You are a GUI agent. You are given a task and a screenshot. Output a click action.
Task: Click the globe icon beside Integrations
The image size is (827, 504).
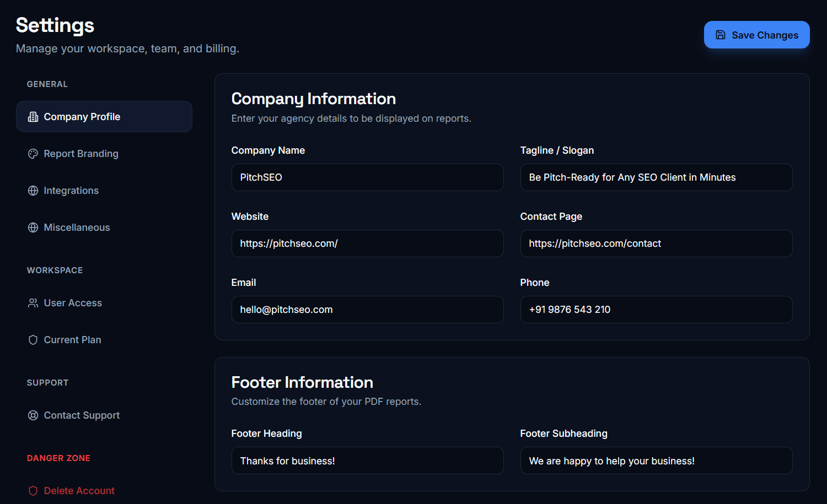point(33,191)
